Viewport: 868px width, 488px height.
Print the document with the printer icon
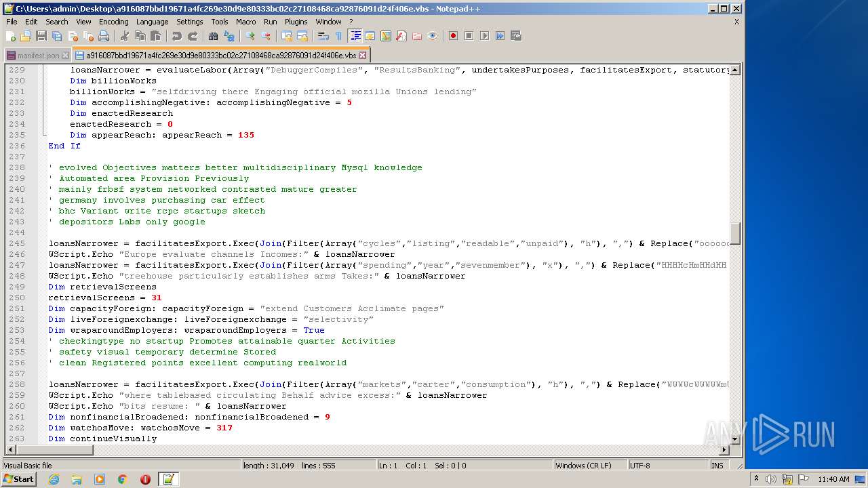tap(104, 36)
